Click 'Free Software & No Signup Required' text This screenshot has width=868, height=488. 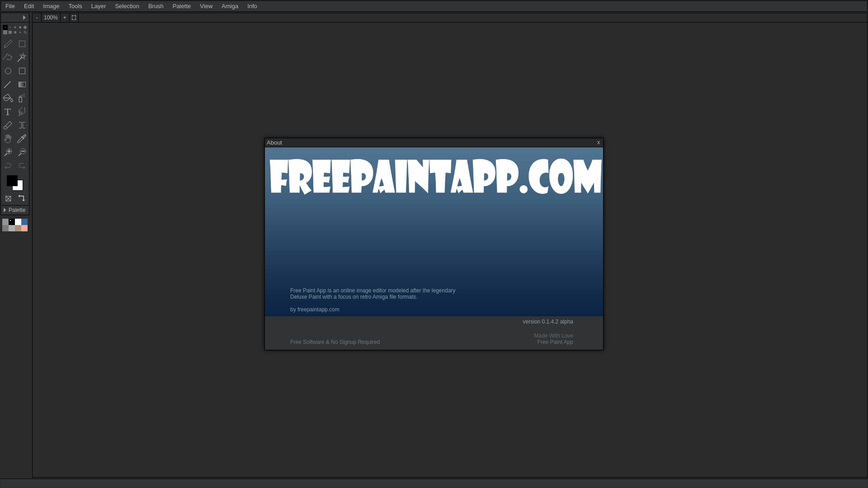[335, 342]
